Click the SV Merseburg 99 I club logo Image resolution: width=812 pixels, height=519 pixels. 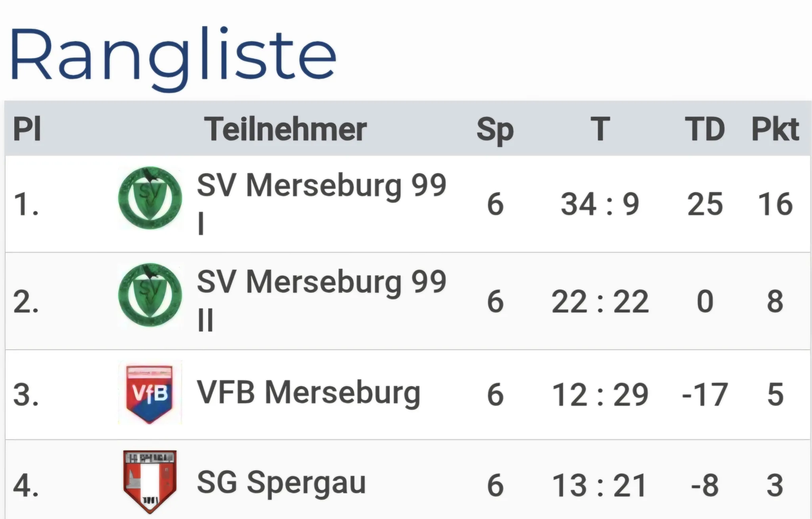150,198
